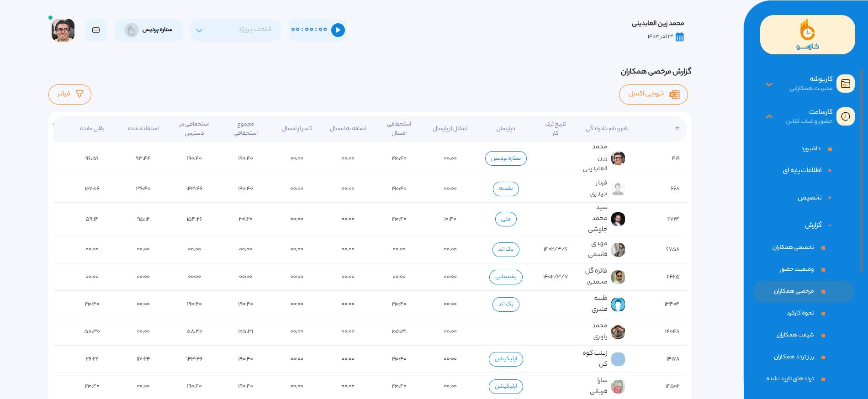Start the timer with the play button
The image size is (868, 399).
pyautogui.click(x=338, y=30)
